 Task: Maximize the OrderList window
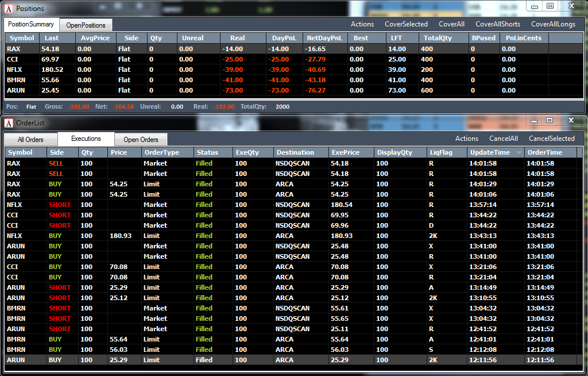point(550,120)
